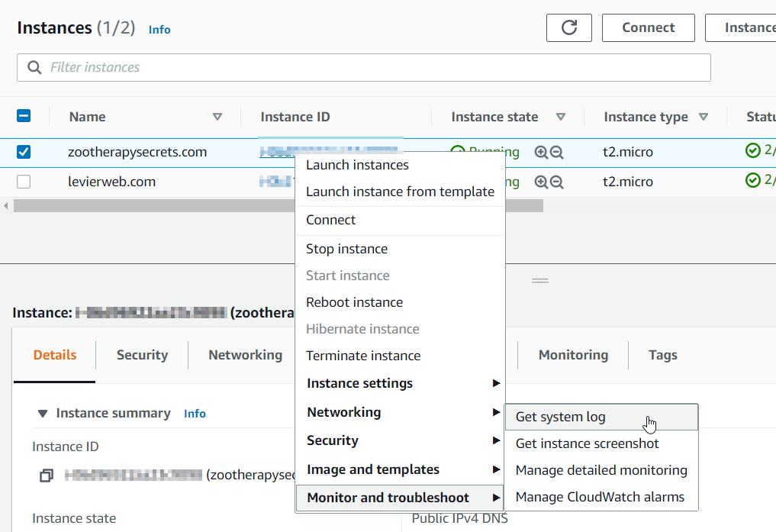Screen dimensions: 776x532
Task: Toggle the select-all checkbox in table header
Action: click(x=24, y=116)
